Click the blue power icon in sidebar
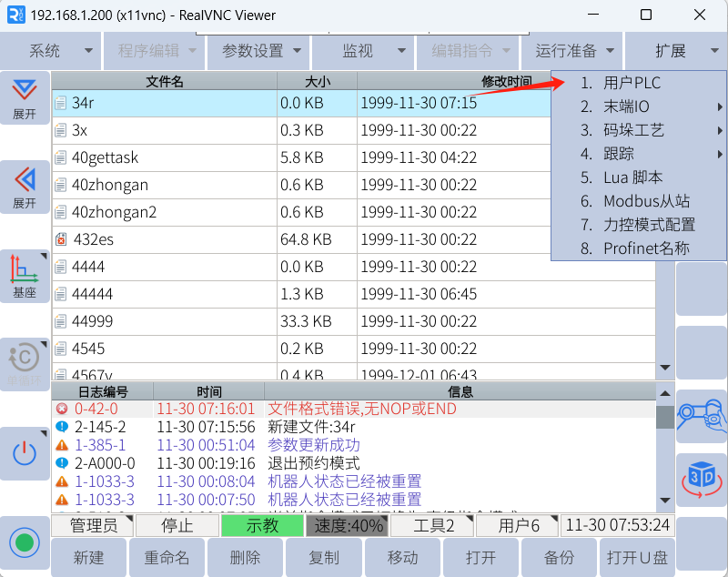728x577 pixels. coord(25,453)
